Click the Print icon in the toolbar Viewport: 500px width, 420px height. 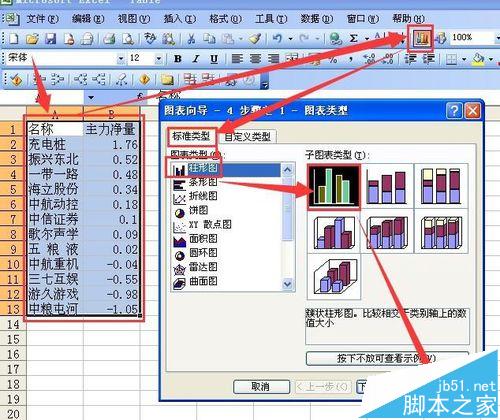point(109,39)
